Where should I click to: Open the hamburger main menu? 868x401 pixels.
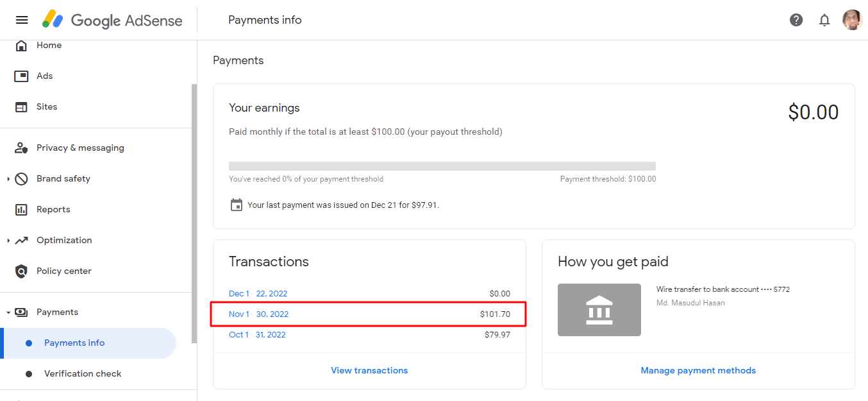coord(22,20)
